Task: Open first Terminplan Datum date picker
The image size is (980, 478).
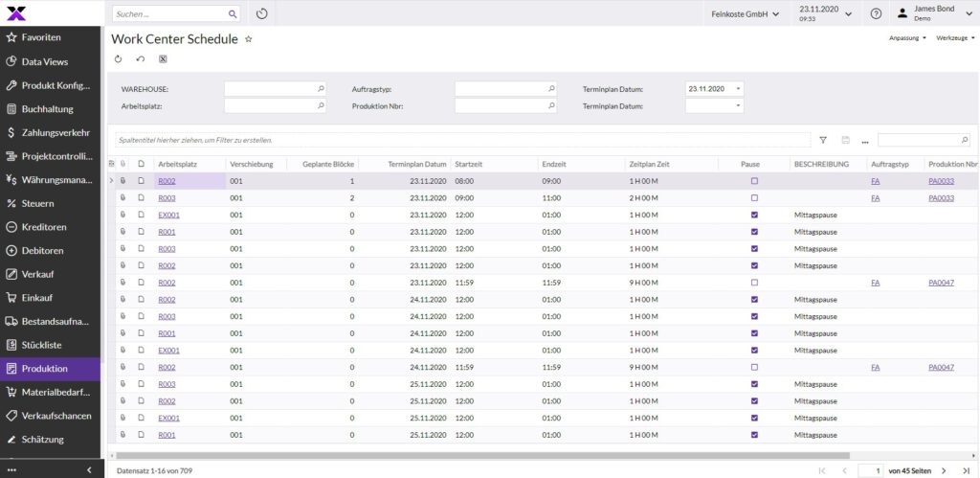Action: tap(739, 89)
